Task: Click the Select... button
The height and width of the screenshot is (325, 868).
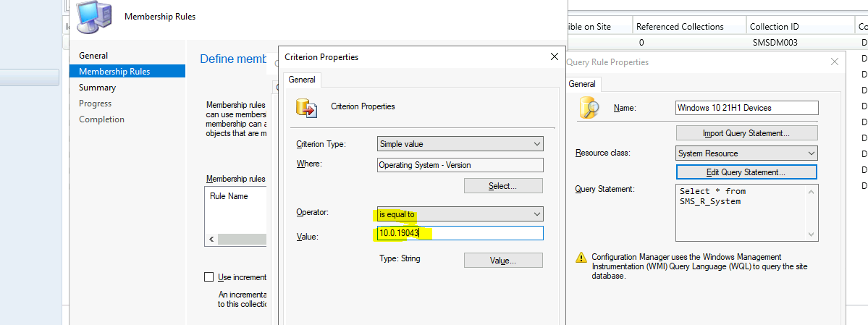Action: [503, 186]
